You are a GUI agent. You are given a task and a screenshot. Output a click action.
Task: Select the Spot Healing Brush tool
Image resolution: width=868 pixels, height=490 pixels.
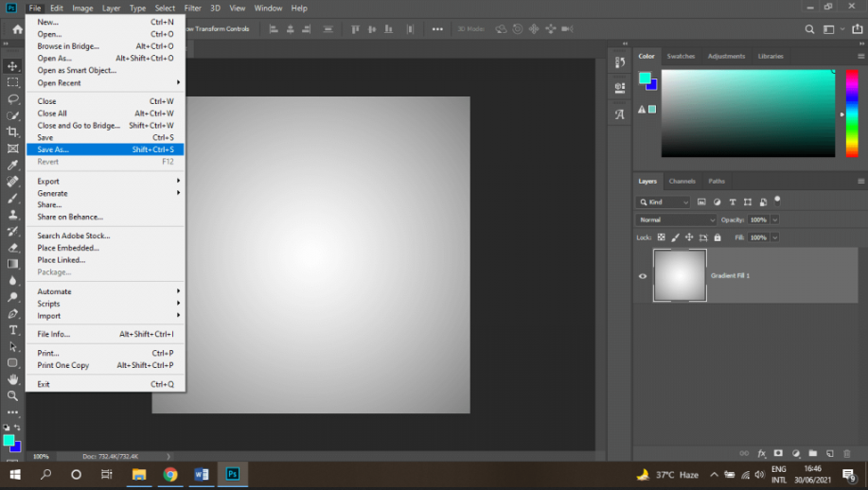coord(12,182)
